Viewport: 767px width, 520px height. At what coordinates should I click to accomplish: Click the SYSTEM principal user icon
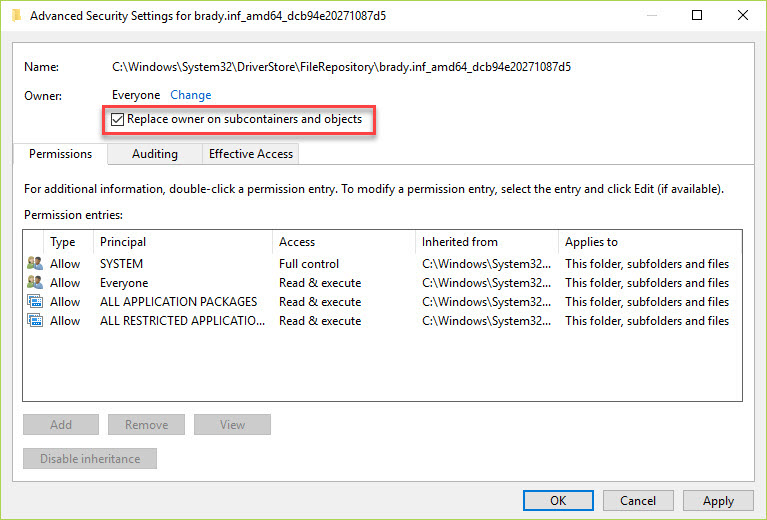pos(35,264)
